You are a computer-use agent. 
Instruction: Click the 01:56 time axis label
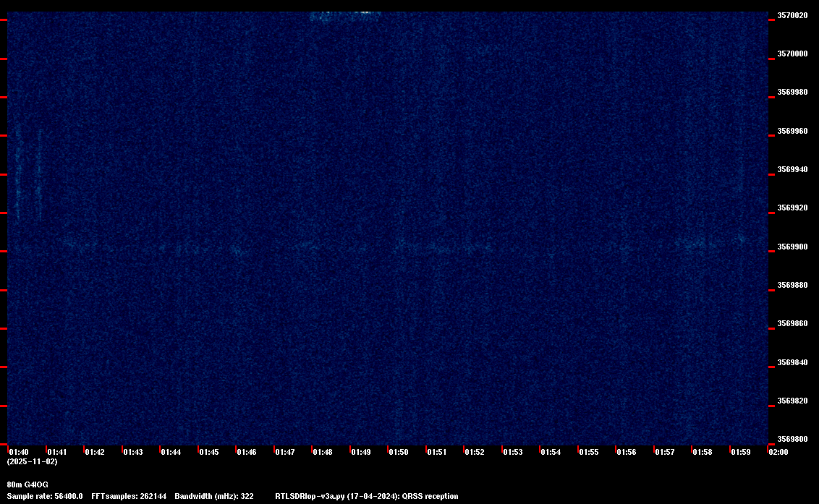627,452
